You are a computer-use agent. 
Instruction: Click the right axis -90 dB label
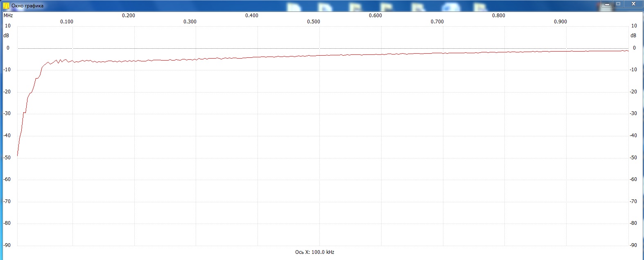(633, 245)
